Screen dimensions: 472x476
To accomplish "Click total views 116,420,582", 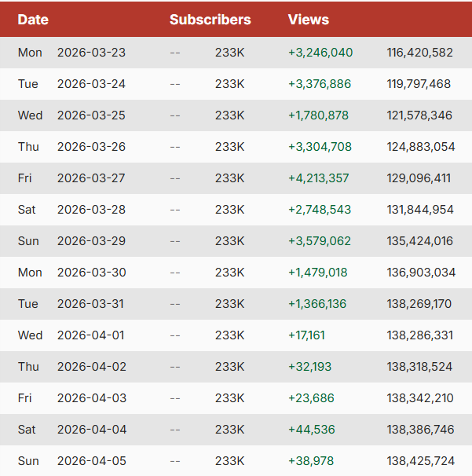I will tap(420, 53).
